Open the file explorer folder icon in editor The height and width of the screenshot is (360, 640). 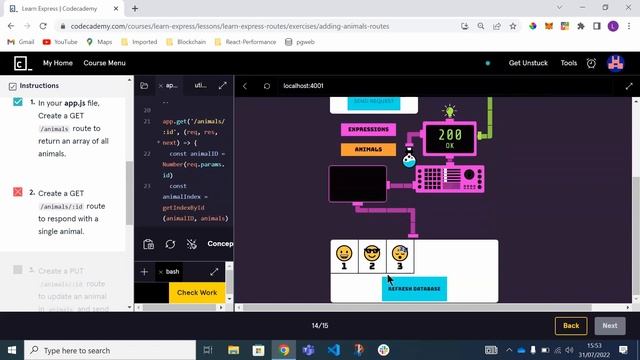tap(144, 86)
